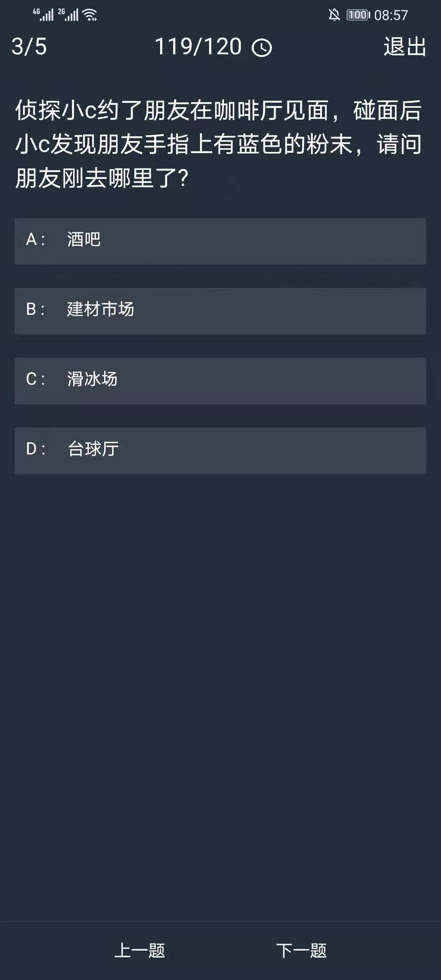The width and height of the screenshot is (441, 980).
Task: Tap the 08:57 status bar time
Action: click(391, 16)
